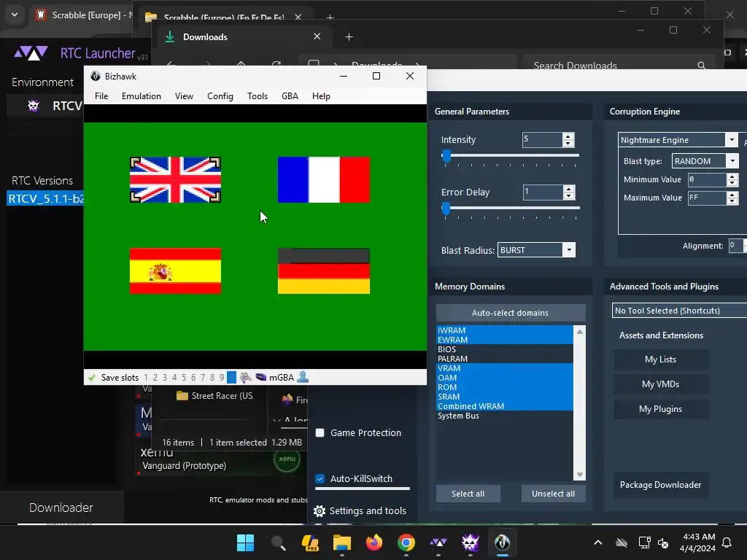Open Google Chrome from the taskbar
This screenshot has height=560, width=747.
click(406, 542)
